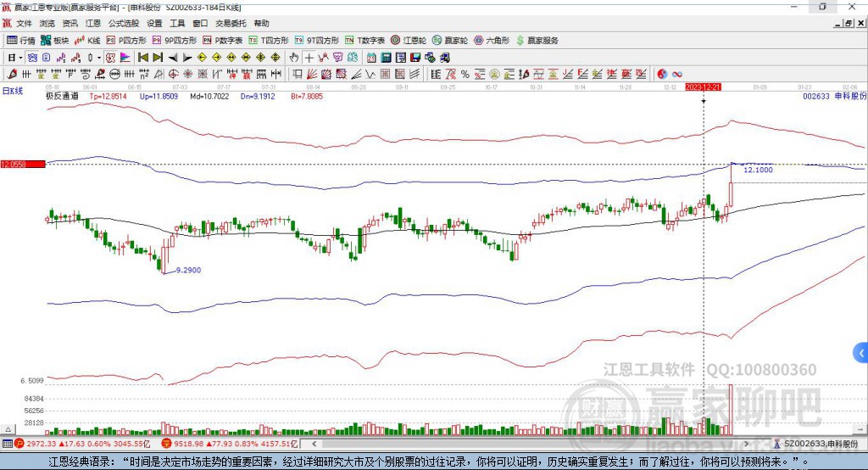Click the Dn=9.1912 indicator value

(x=258, y=96)
